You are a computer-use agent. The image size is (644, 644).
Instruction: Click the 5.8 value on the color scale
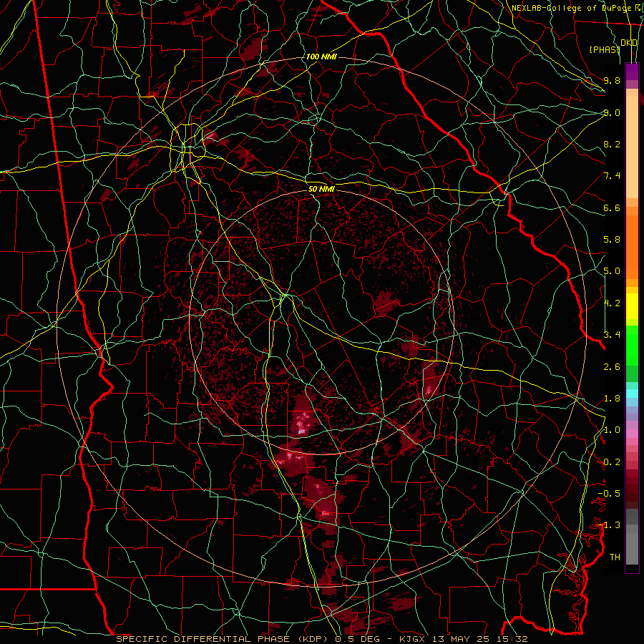point(612,239)
